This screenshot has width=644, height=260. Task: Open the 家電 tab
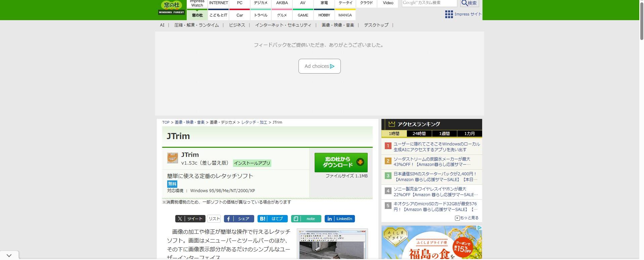324,4
